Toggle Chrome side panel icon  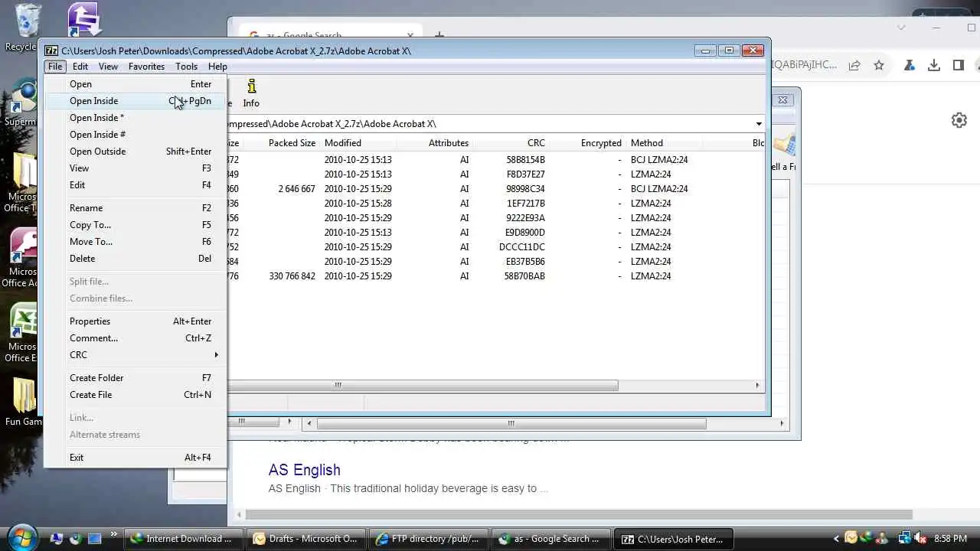[x=959, y=65]
